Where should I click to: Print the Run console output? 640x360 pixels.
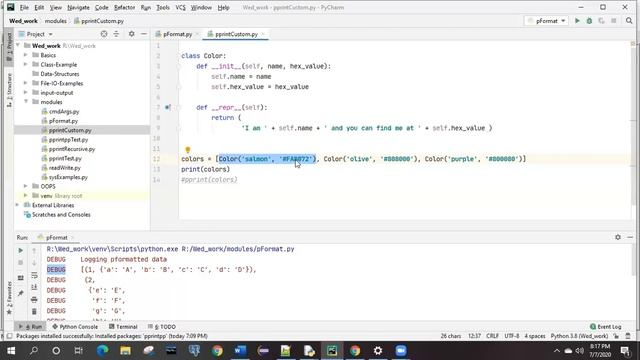tap(34, 300)
